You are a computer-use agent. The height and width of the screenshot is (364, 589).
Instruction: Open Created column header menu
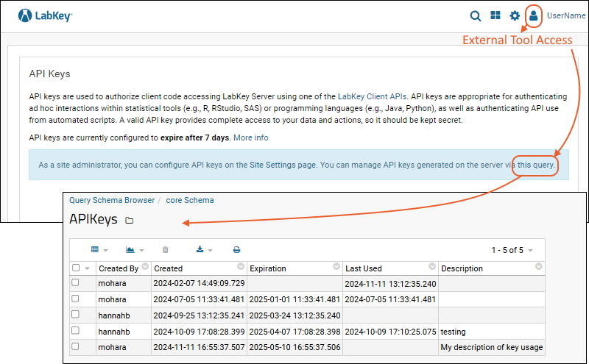coord(241,266)
